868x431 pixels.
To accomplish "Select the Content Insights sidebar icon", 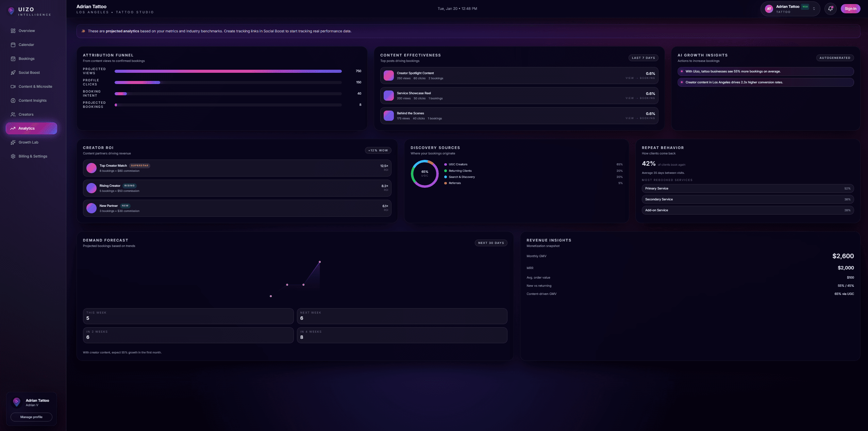I will [x=14, y=100].
